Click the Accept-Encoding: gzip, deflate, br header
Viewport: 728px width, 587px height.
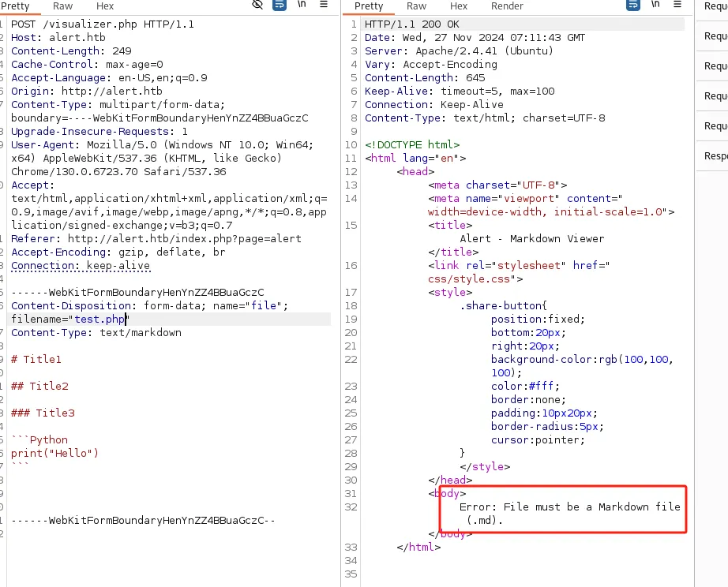click(118, 252)
